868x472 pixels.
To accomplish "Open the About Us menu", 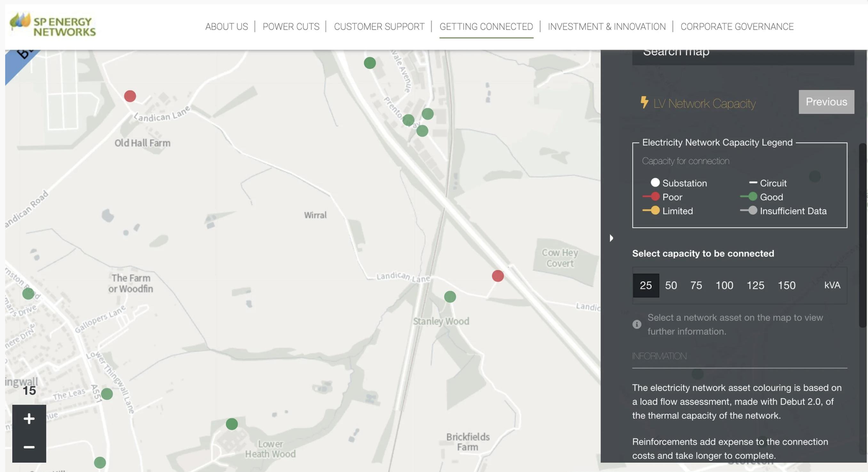I will tap(227, 27).
